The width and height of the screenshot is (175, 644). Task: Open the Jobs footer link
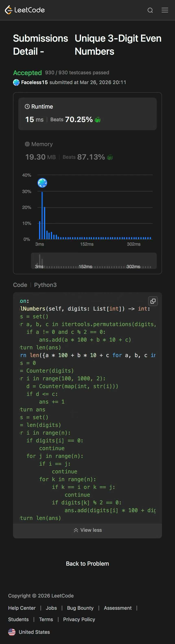(51, 608)
